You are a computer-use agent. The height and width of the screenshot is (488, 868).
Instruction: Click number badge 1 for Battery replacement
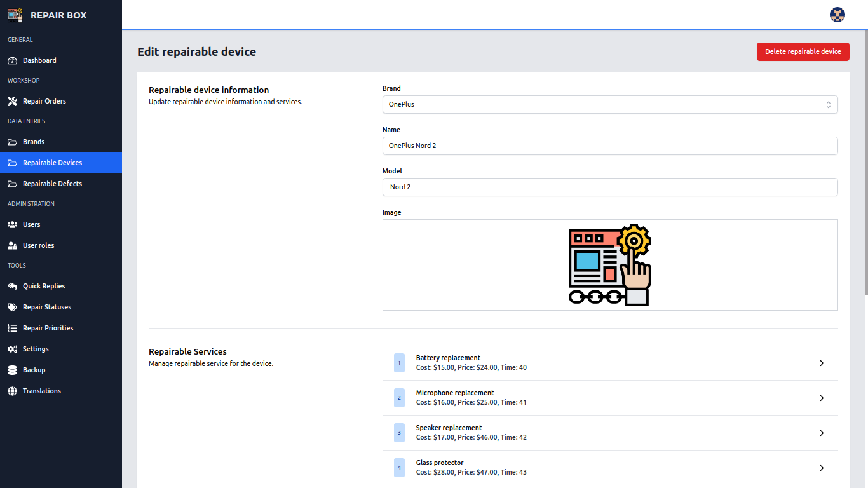(x=399, y=363)
